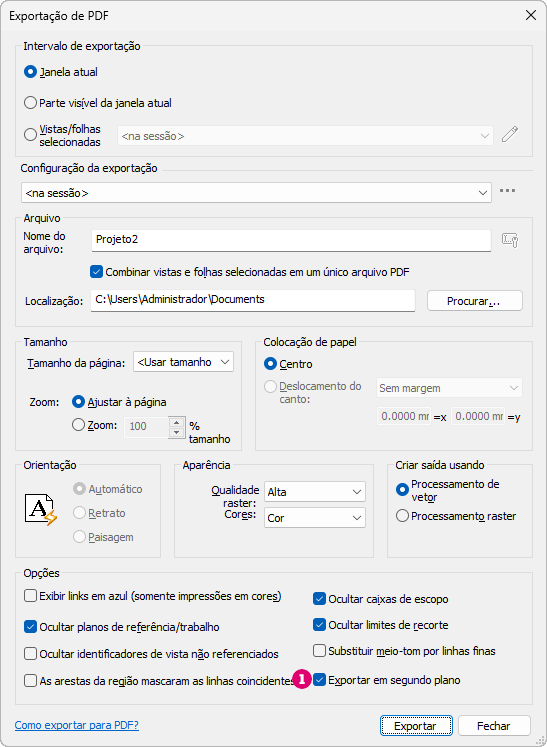Screen dimensions: 547x747
Task: Click the Nome do arquivo text field
Action: [291, 240]
